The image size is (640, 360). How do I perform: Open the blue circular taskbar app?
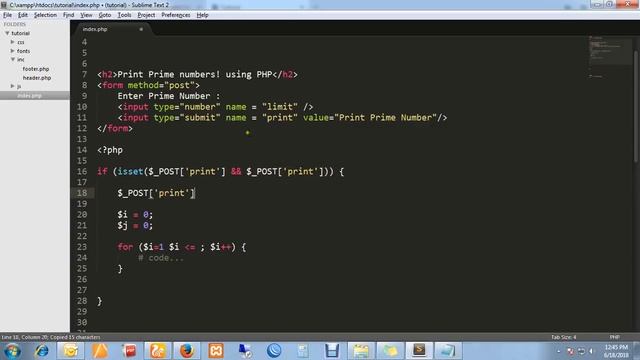pos(274,351)
